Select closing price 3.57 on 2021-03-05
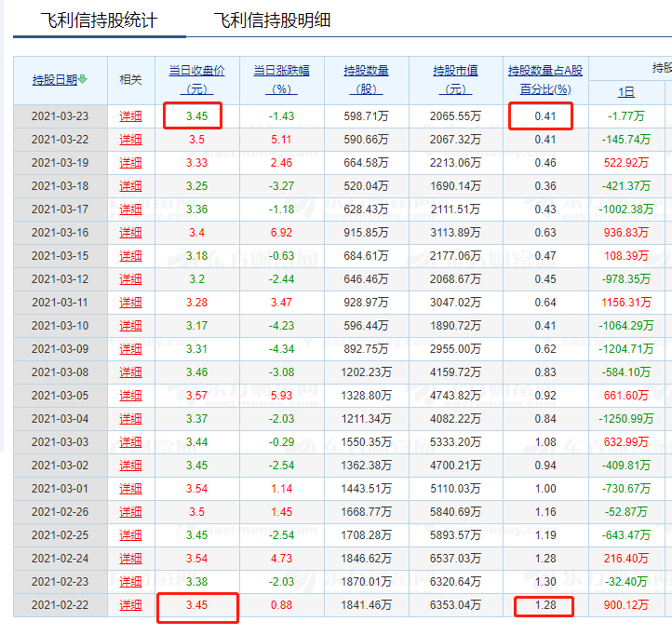Screen dimensions: 672x635 coord(196,396)
